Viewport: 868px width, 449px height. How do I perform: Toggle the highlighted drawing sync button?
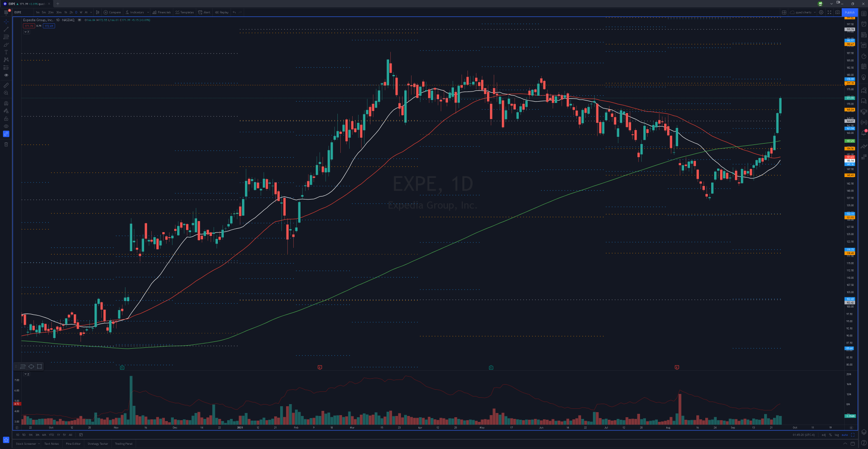[x=6, y=134]
